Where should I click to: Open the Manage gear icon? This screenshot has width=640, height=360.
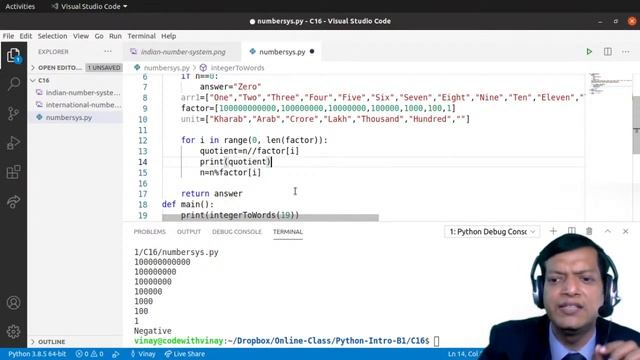coord(13,331)
